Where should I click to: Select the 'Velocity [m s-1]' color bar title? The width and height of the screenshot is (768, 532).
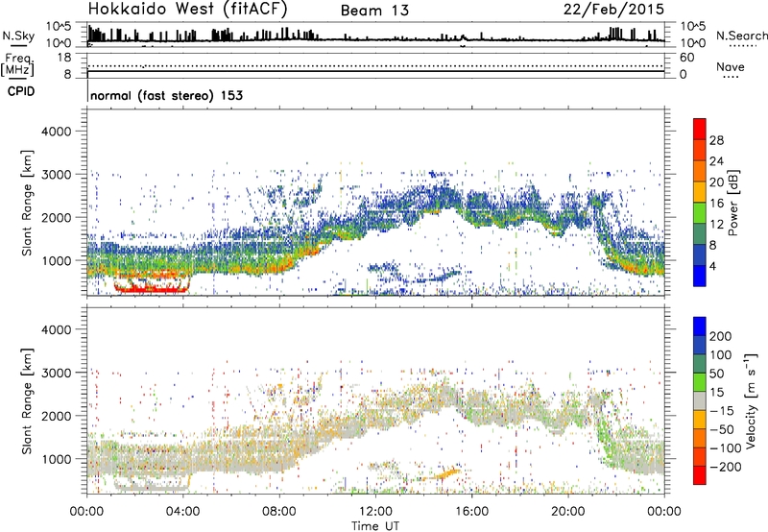750,400
